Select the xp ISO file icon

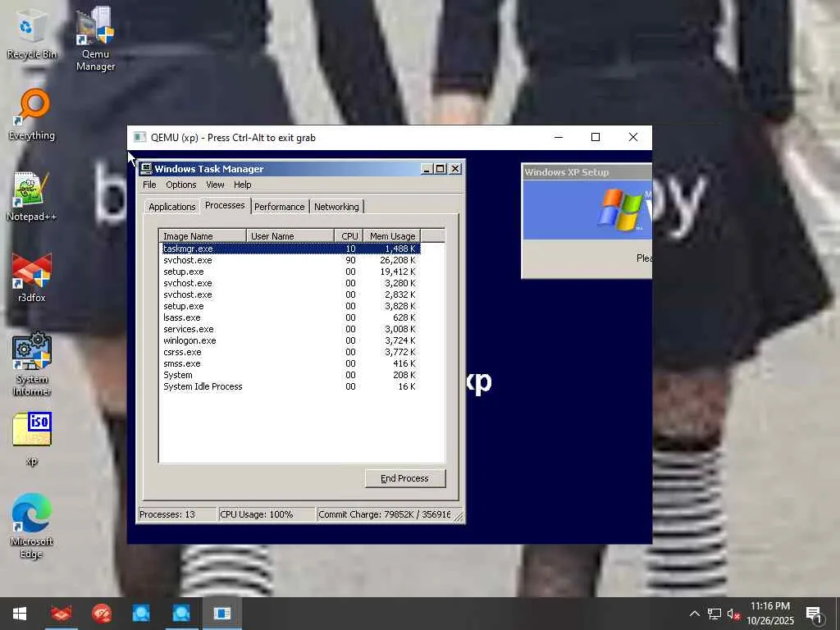pyautogui.click(x=32, y=438)
